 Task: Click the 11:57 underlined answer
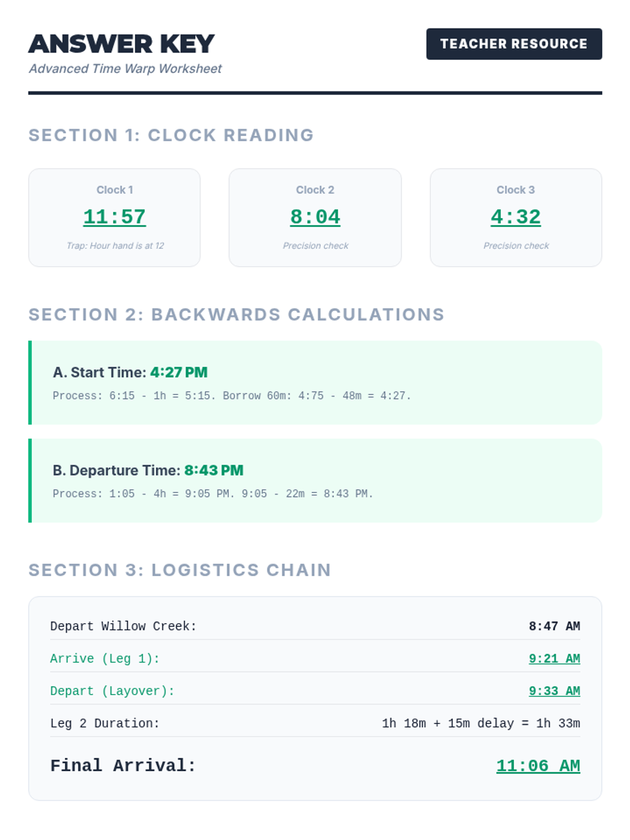pyautogui.click(x=114, y=217)
